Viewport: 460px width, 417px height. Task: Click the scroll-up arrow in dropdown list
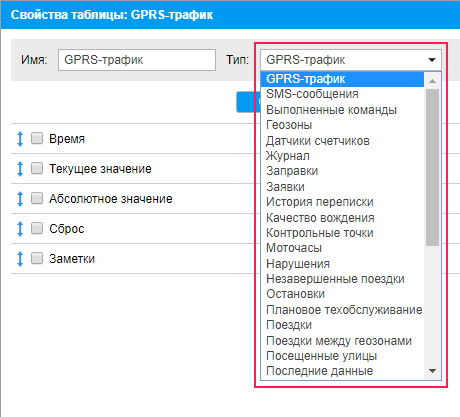pyautogui.click(x=432, y=81)
